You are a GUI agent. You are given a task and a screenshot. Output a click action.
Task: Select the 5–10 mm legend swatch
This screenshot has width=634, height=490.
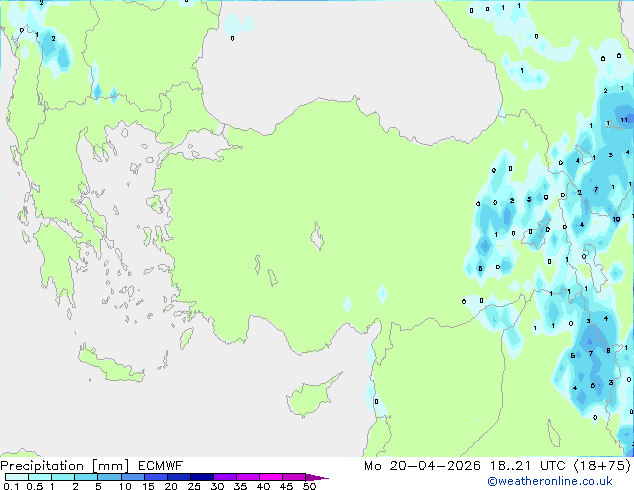(109, 477)
